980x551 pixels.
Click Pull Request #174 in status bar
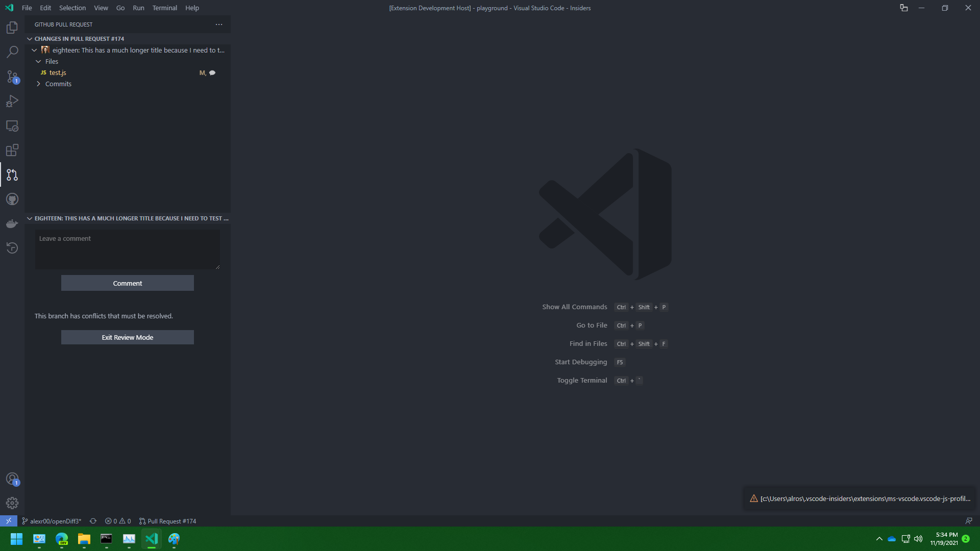167,521
